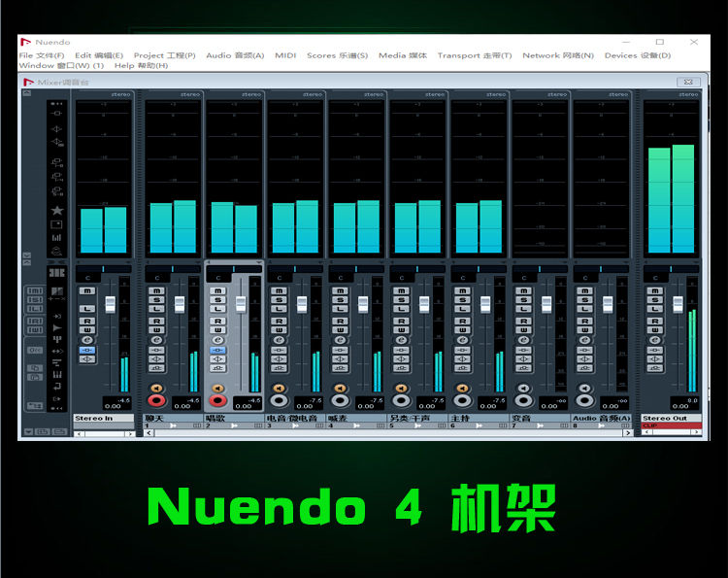728x578 pixels.
Task: Toggle EQ bypass button on 唱歌 channel
Action: [217, 359]
